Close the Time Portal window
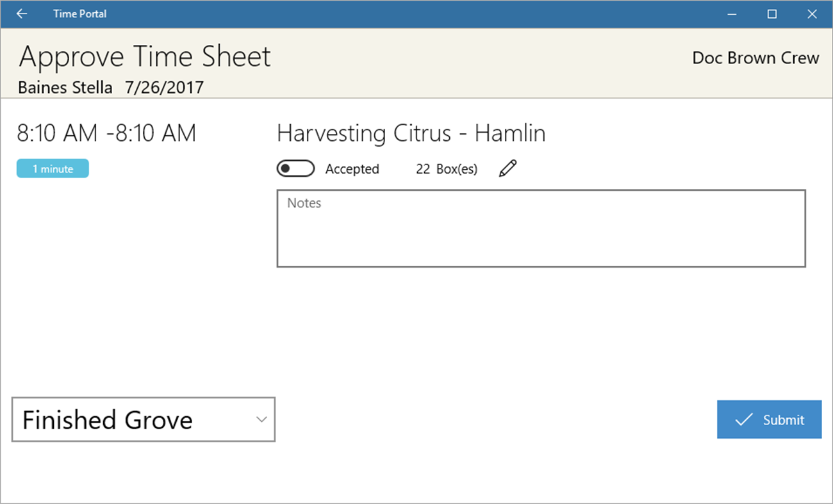Viewport: 833px width, 504px height. (x=812, y=14)
